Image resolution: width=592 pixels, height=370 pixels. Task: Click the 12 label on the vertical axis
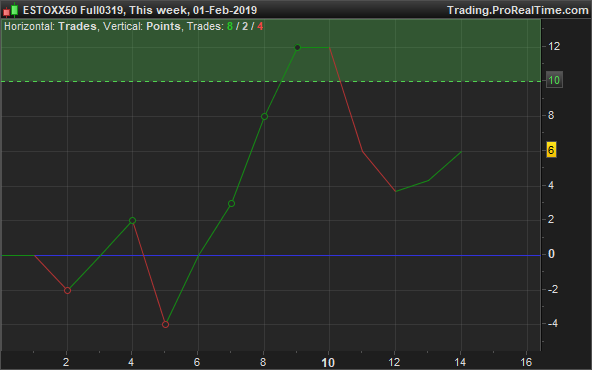click(x=554, y=46)
